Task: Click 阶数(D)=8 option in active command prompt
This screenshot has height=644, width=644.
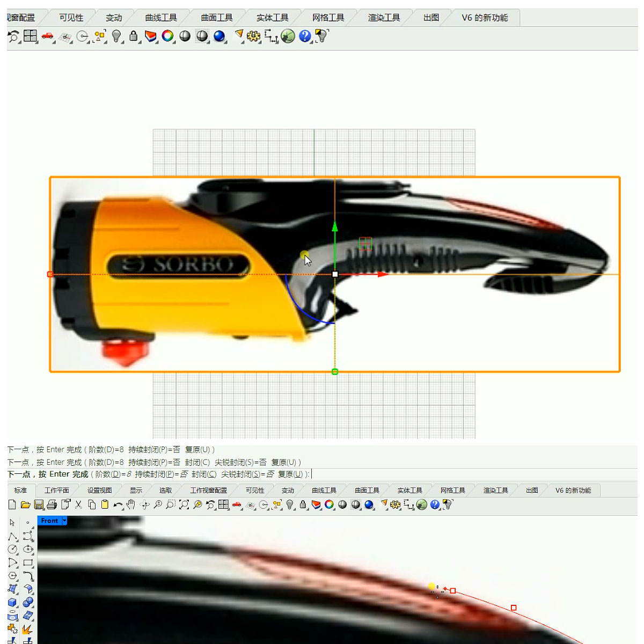Action: tap(113, 474)
